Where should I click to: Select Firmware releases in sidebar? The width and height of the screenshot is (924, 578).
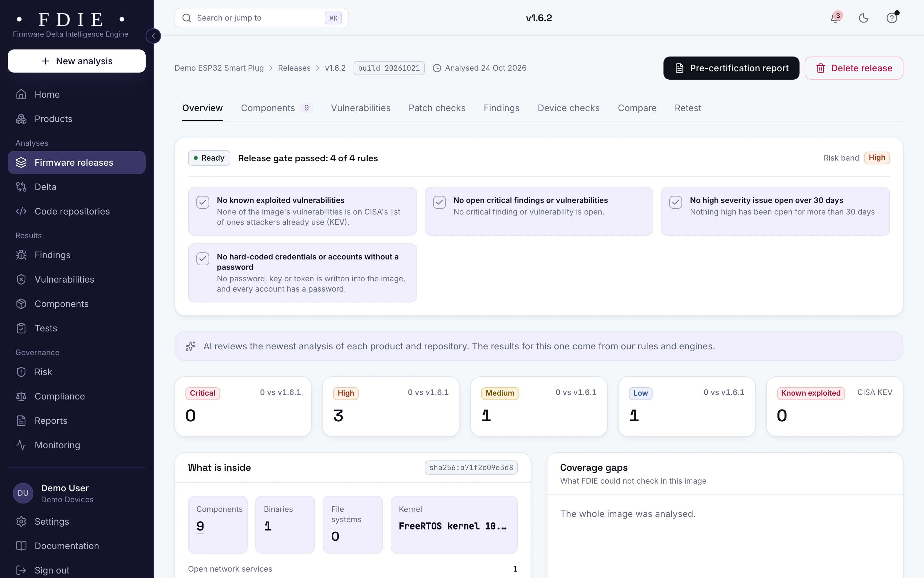click(76, 162)
